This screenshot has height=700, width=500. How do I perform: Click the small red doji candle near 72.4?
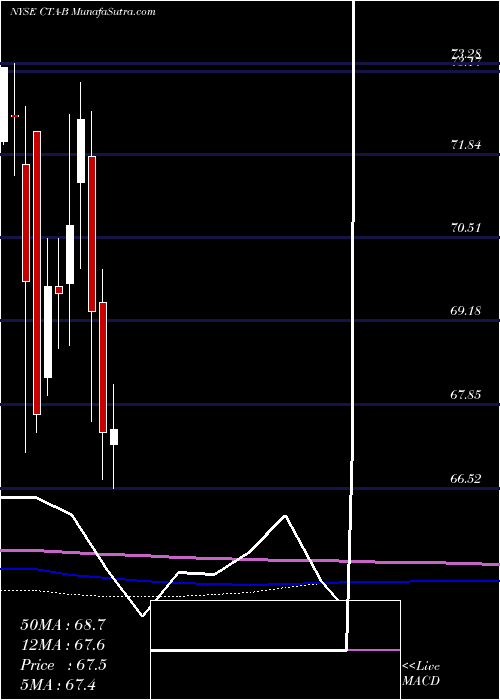pyautogui.click(x=15, y=116)
